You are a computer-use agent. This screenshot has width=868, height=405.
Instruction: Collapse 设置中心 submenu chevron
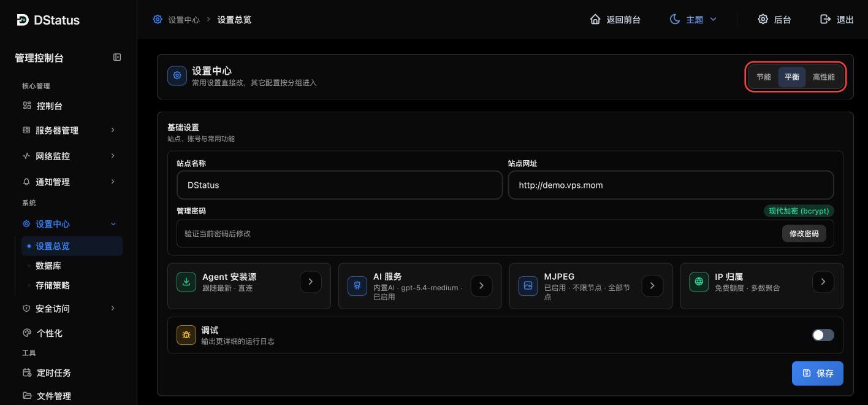pyautogui.click(x=113, y=224)
